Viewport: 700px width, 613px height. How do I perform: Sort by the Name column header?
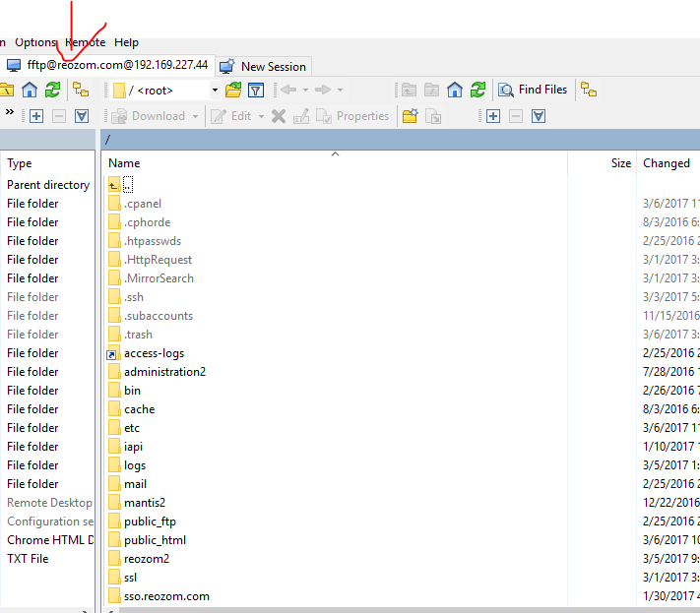click(124, 163)
